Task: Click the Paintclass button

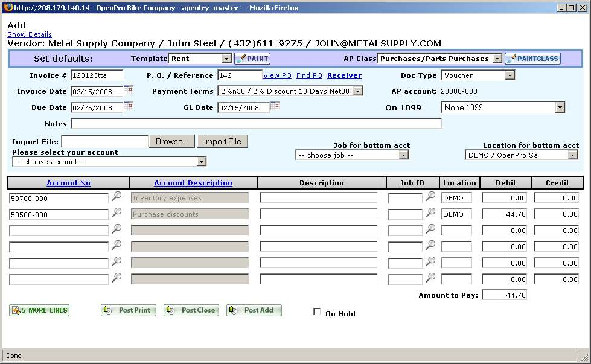Action: [x=532, y=59]
